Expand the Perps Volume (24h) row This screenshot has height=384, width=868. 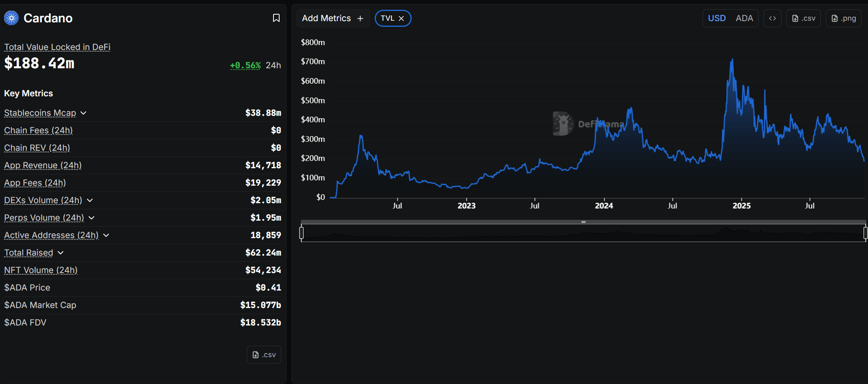(91, 218)
